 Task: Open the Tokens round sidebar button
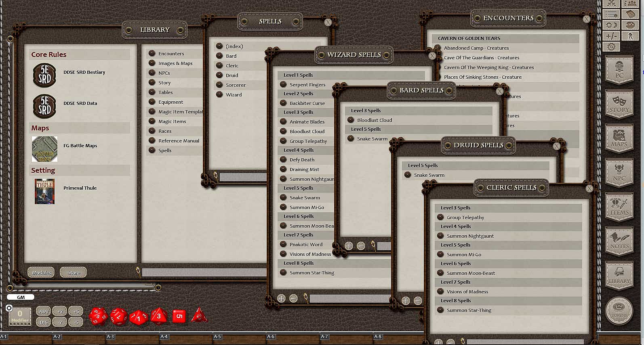click(619, 310)
